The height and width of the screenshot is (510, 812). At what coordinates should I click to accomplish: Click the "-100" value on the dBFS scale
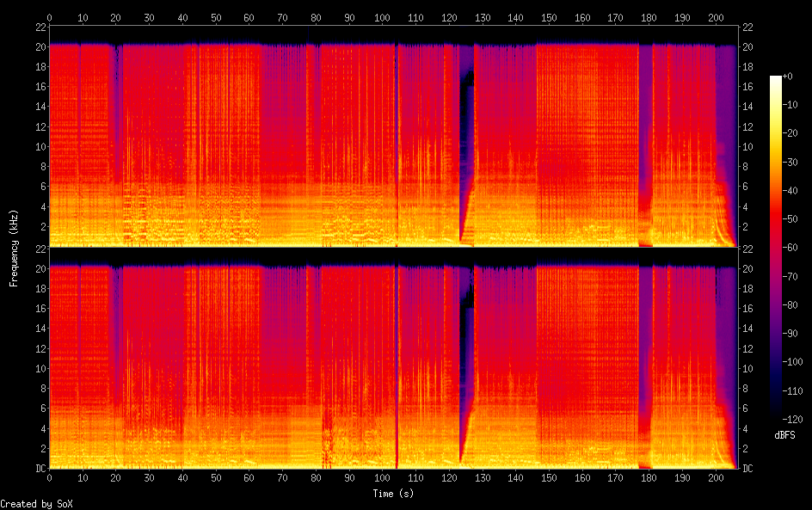tap(792, 362)
